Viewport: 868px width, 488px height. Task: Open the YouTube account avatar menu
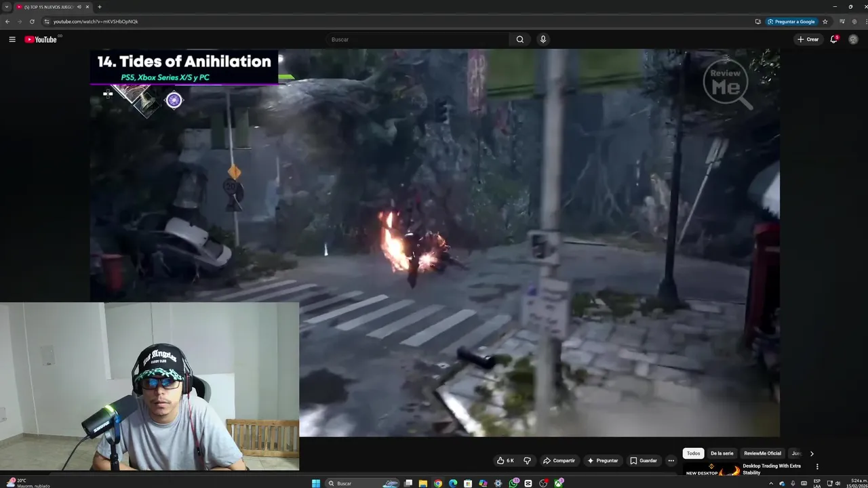tap(853, 39)
